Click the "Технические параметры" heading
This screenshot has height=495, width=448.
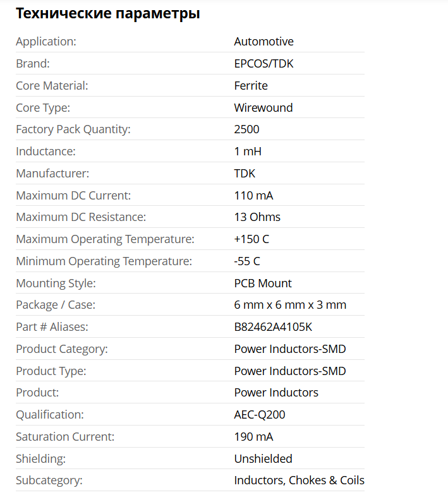pyautogui.click(x=107, y=13)
